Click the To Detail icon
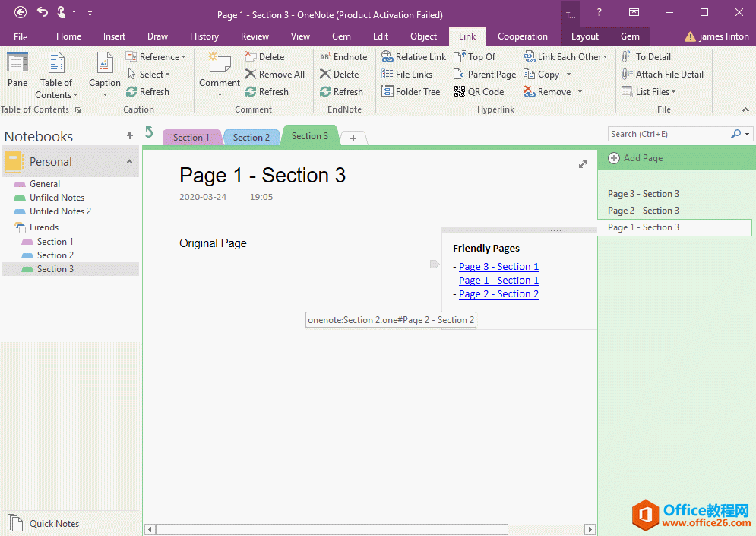 coord(647,56)
